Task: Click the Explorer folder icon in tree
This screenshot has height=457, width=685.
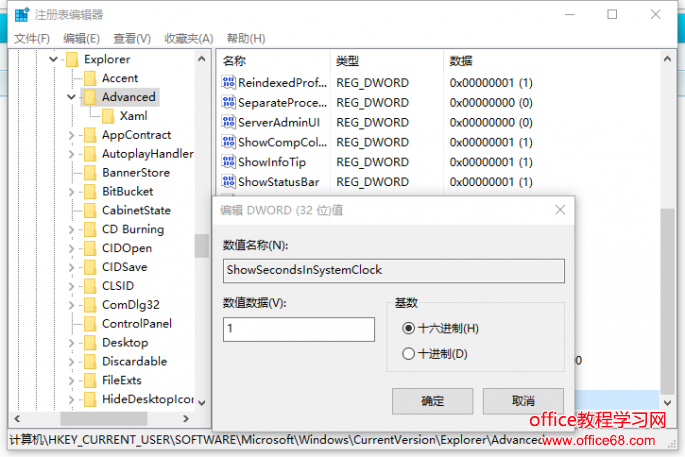Action: (72, 59)
